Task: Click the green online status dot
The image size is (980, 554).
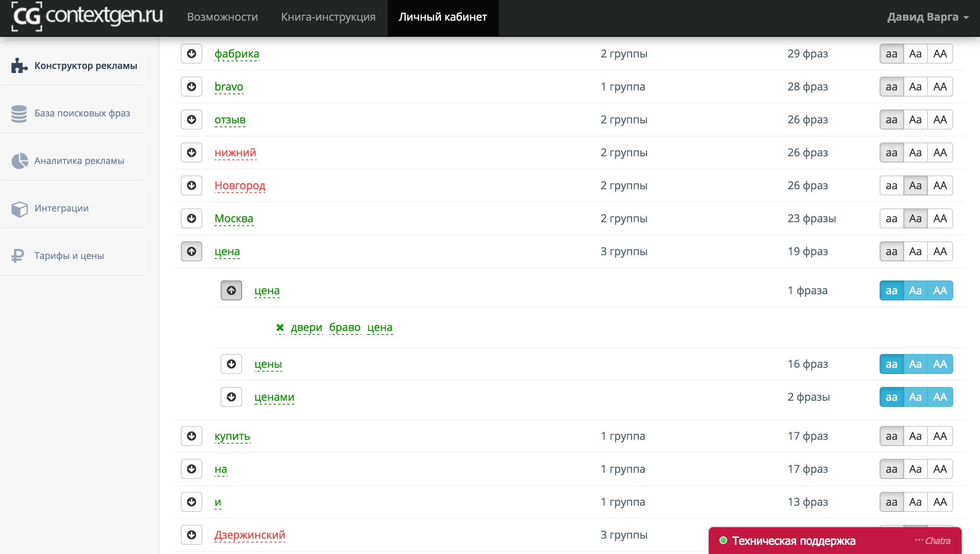Action: point(723,541)
